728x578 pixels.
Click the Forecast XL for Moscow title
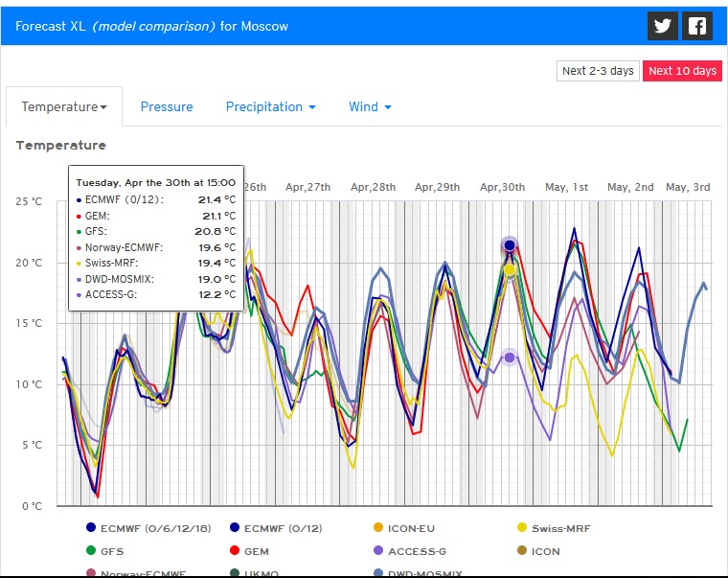151,26
